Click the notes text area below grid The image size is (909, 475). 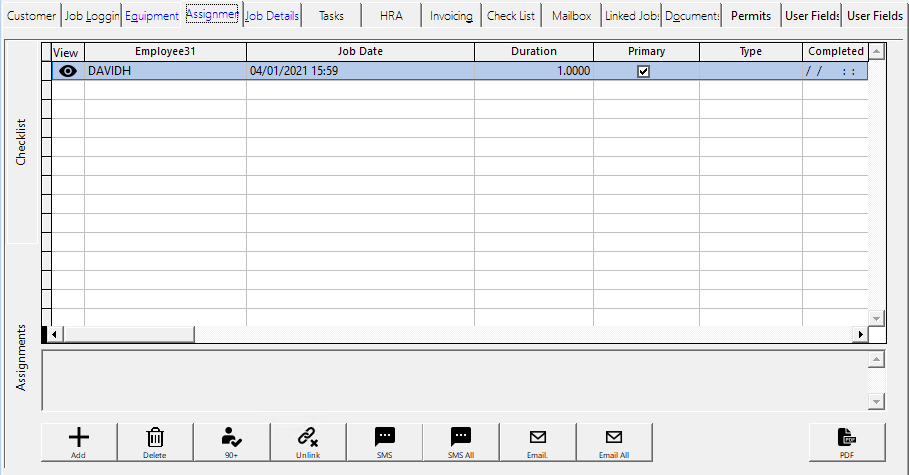click(455, 380)
